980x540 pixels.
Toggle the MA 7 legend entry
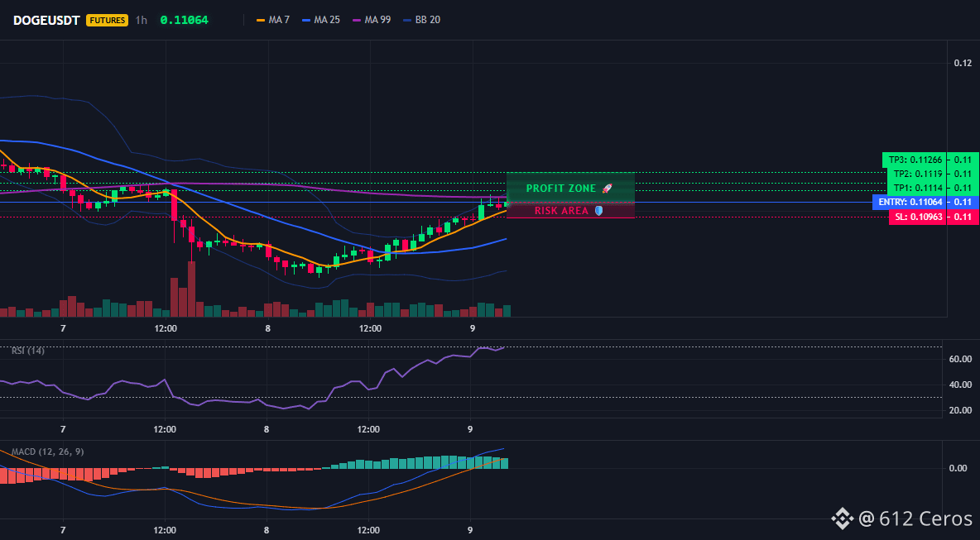click(x=273, y=20)
